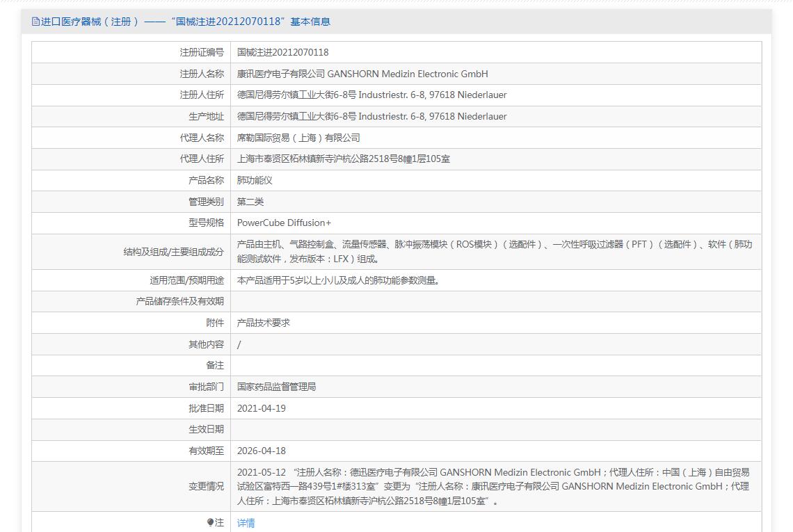Select attachment value 产品技术要求
The height and width of the screenshot is (532, 793).
[264, 323]
